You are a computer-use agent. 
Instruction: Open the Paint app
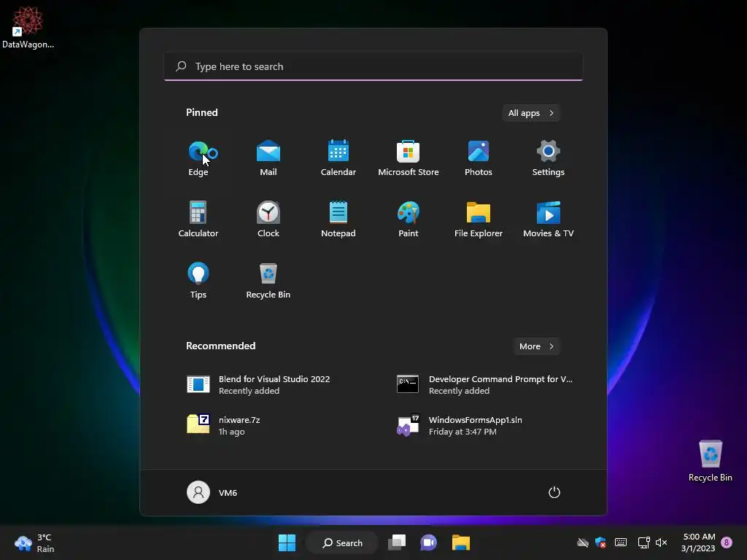409,219
